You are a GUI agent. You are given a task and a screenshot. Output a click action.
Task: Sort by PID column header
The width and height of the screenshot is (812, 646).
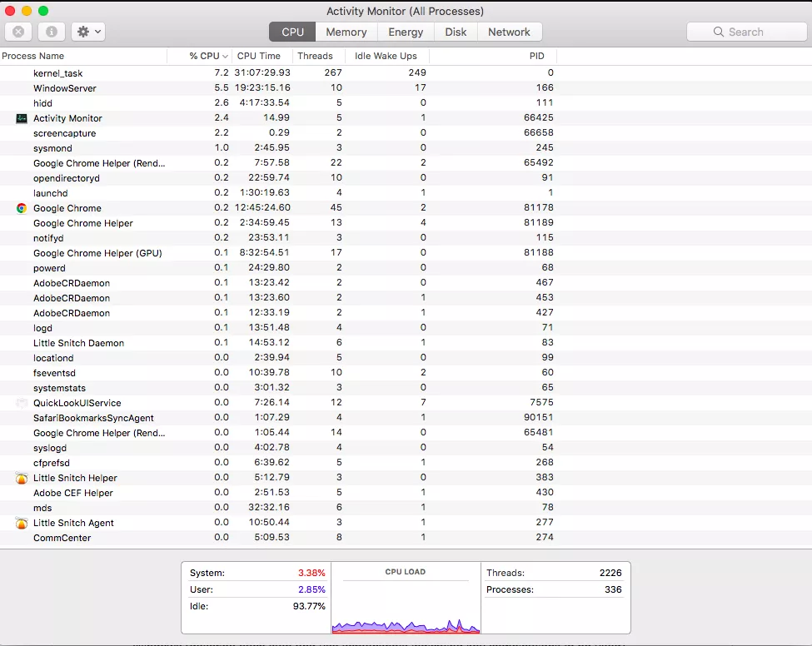pyautogui.click(x=492, y=56)
